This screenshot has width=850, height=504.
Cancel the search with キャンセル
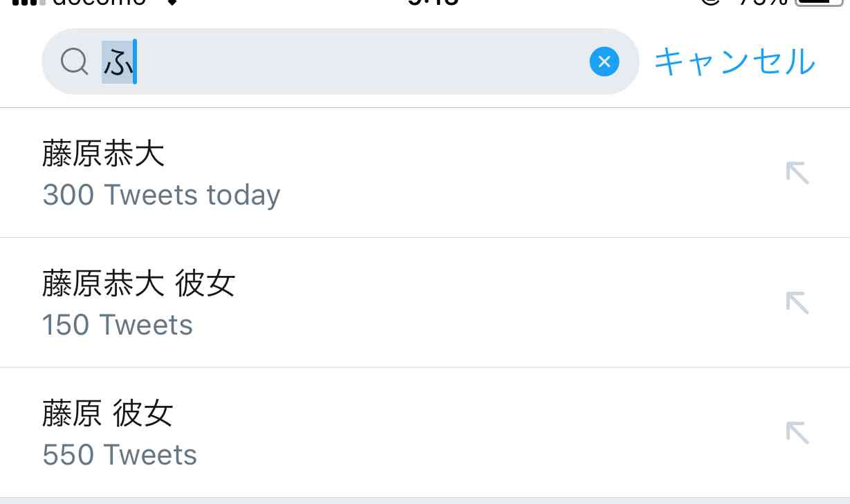coord(735,62)
